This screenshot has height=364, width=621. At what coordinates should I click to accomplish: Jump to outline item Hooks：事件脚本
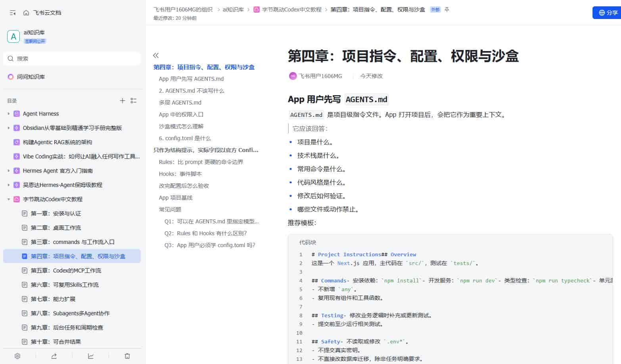pos(180,174)
